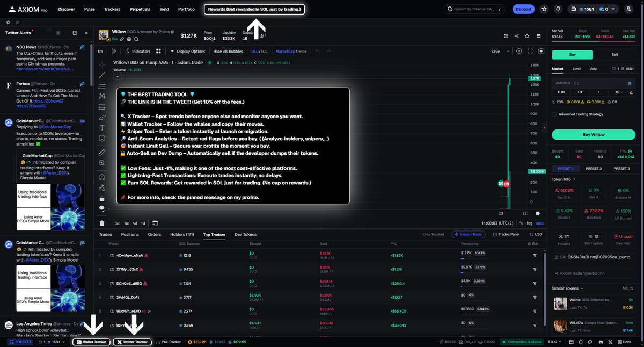Click the Deposit button
Image resolution: width=644 pixels, height=347 pixels.
coord(523,9)
